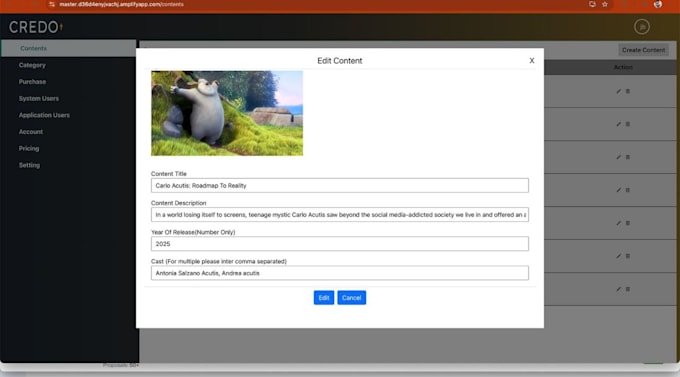Click the Edit Content dialog title
The image size is (680, 377).
[340, 61]
